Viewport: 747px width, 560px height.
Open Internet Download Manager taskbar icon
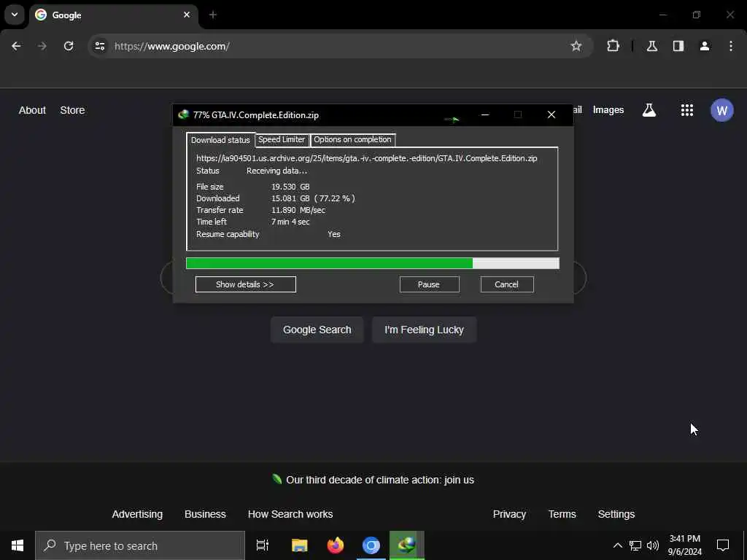click(x=407, y=545)
